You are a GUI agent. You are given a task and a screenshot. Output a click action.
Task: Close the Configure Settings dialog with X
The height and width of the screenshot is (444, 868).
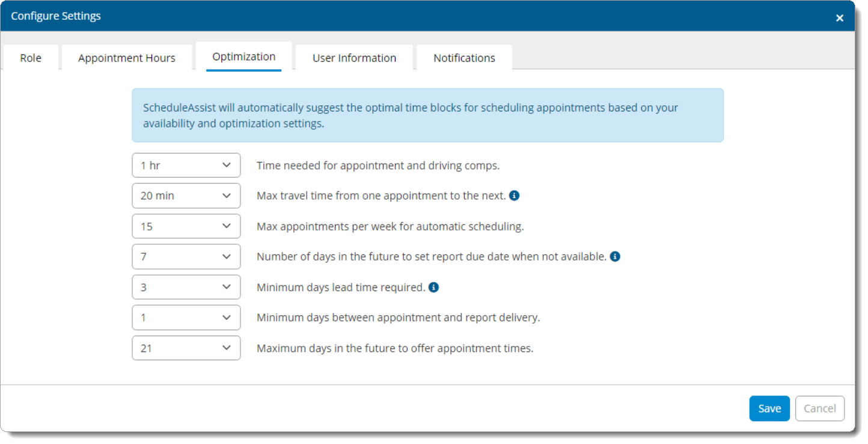(840, 17)
